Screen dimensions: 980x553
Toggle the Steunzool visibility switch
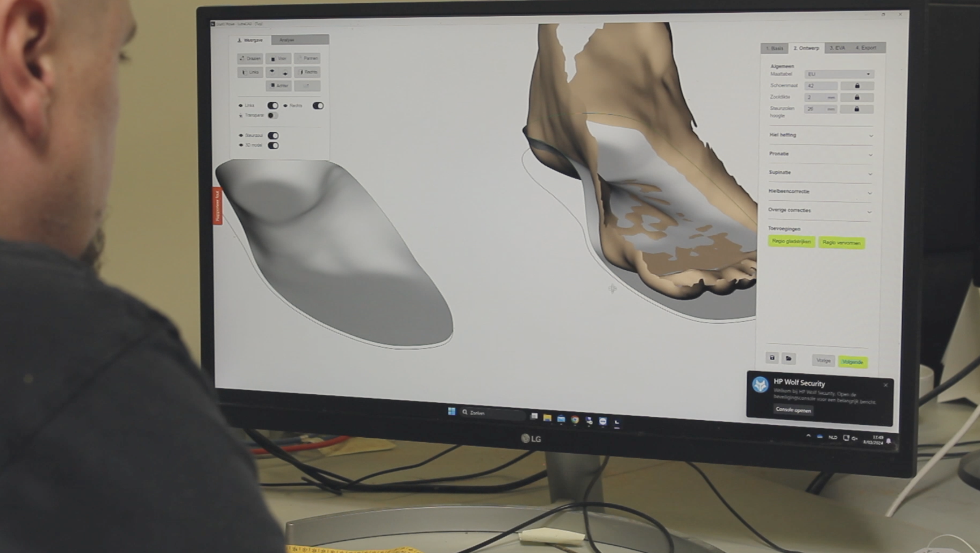273,135
